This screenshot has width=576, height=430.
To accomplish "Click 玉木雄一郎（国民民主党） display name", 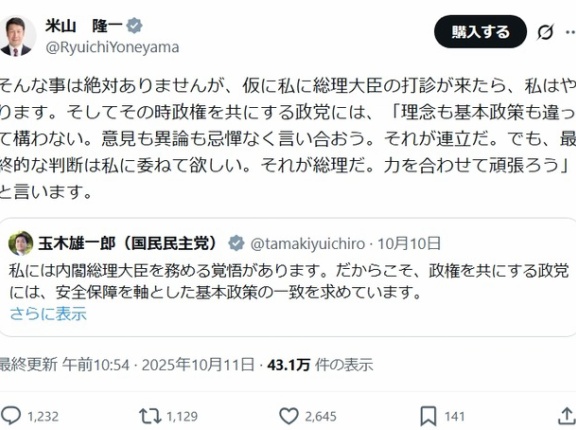I will (x=128, y=243).
